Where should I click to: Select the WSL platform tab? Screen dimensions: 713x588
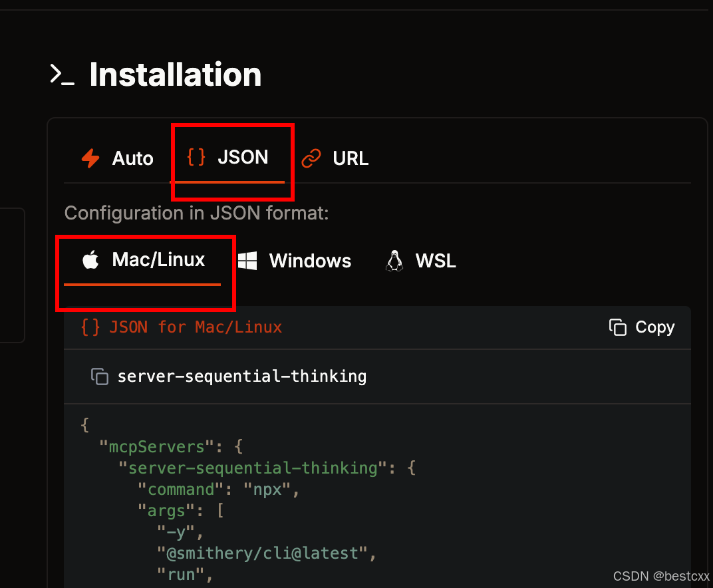tap(420, 261)
